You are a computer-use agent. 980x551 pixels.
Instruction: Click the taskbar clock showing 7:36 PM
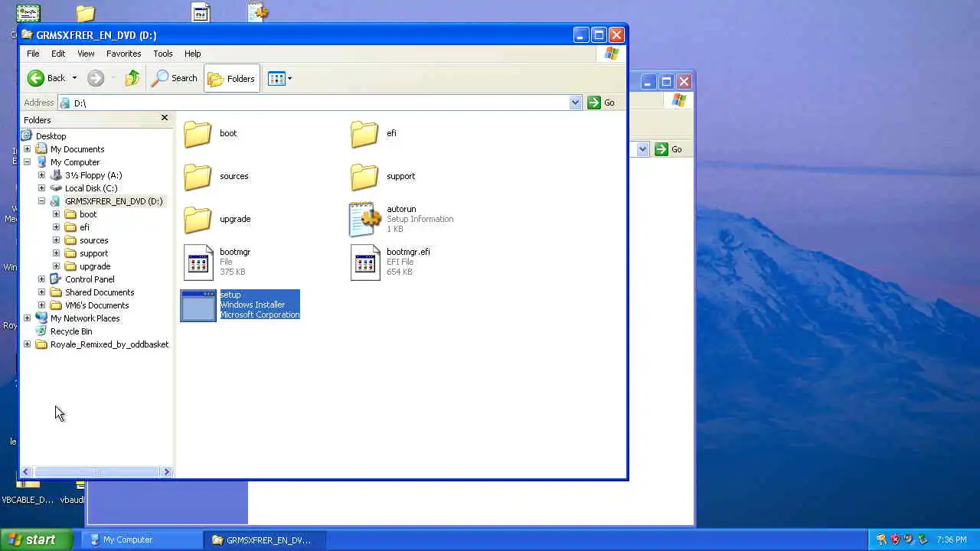951,540
